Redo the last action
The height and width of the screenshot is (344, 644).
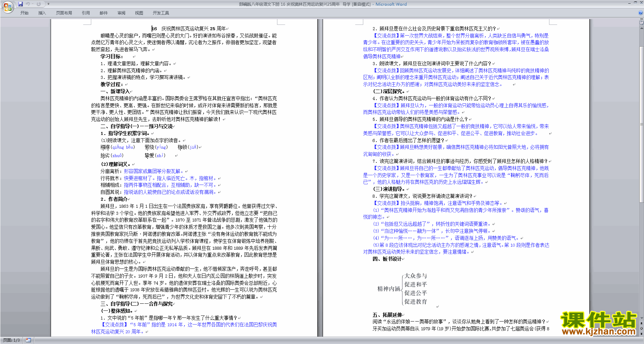point(39,4)
